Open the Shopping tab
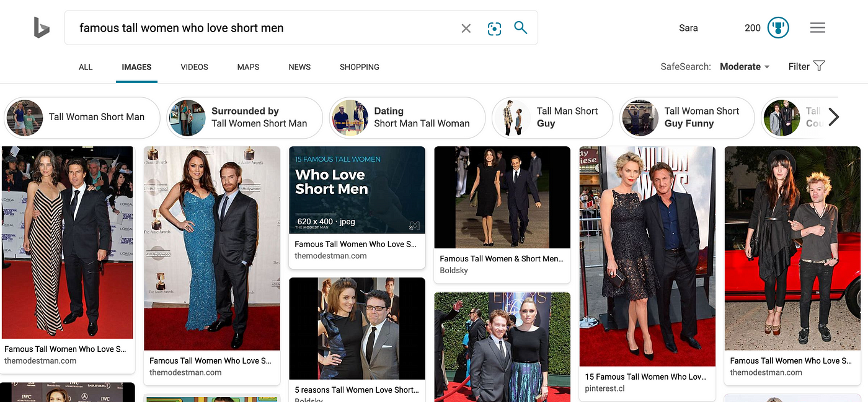Screen dimensions: 868x402 [x=360, y=67]
